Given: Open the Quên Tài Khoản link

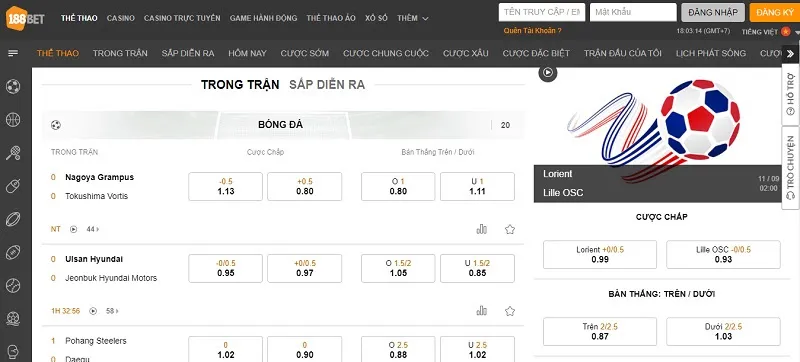Looking at the screenshot, I should pos(532,31).
